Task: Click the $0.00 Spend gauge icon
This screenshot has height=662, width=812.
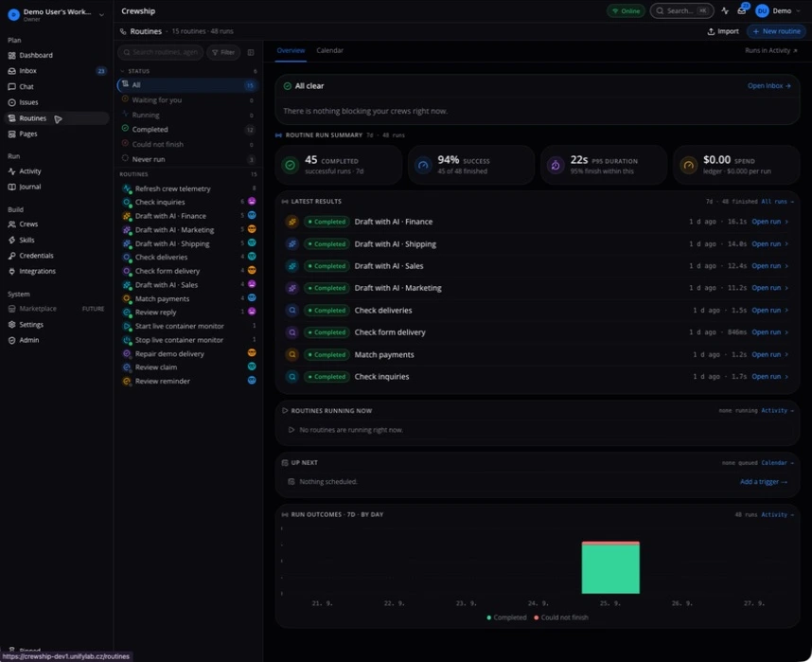Action: click(x=688, y=166)
